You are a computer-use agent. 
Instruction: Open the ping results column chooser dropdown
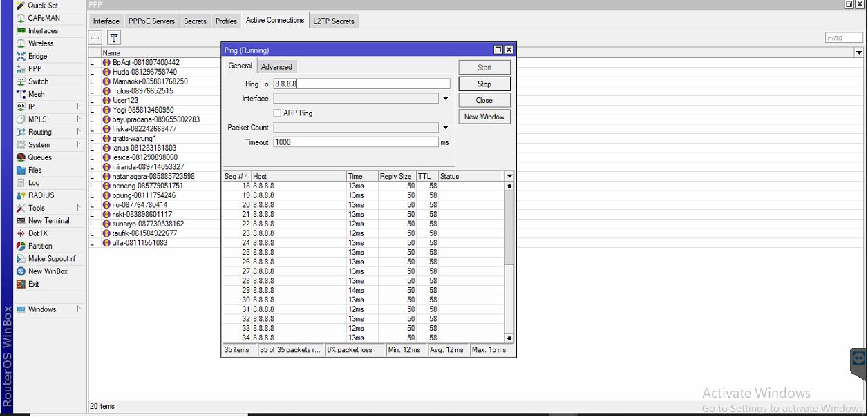point(510,177)
